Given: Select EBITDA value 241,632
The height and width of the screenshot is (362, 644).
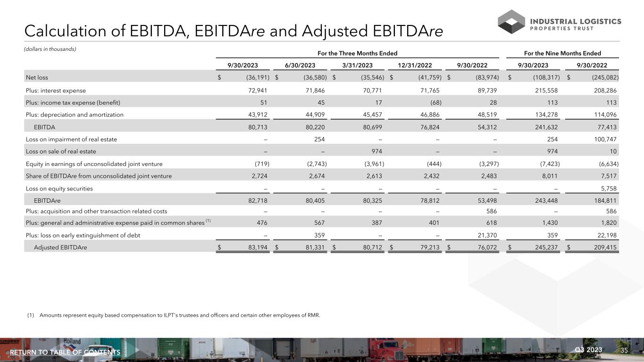Looking at the screenshot, I should pos(547,127).
